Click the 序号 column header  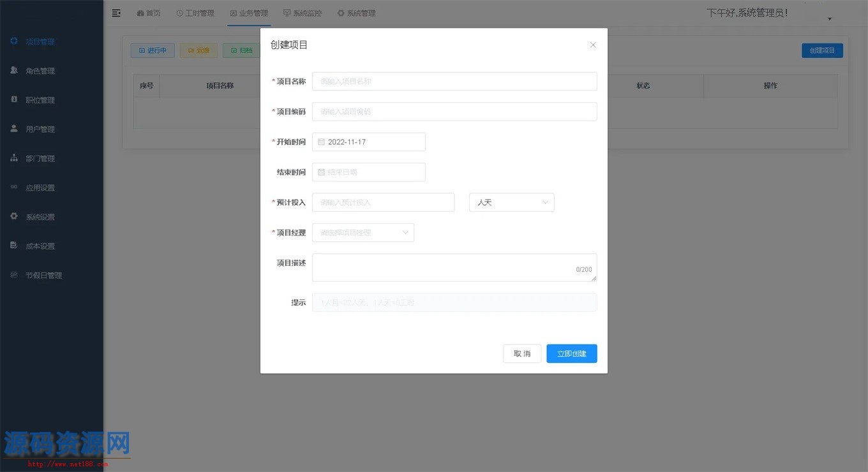click(x=147, y=85)
